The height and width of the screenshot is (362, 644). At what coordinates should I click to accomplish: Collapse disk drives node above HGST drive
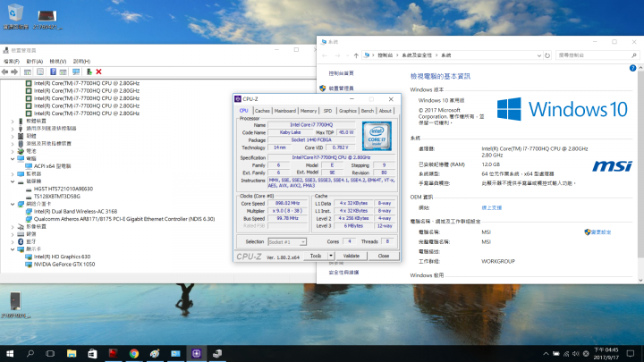pyautogui.click(x=13, y=181)
